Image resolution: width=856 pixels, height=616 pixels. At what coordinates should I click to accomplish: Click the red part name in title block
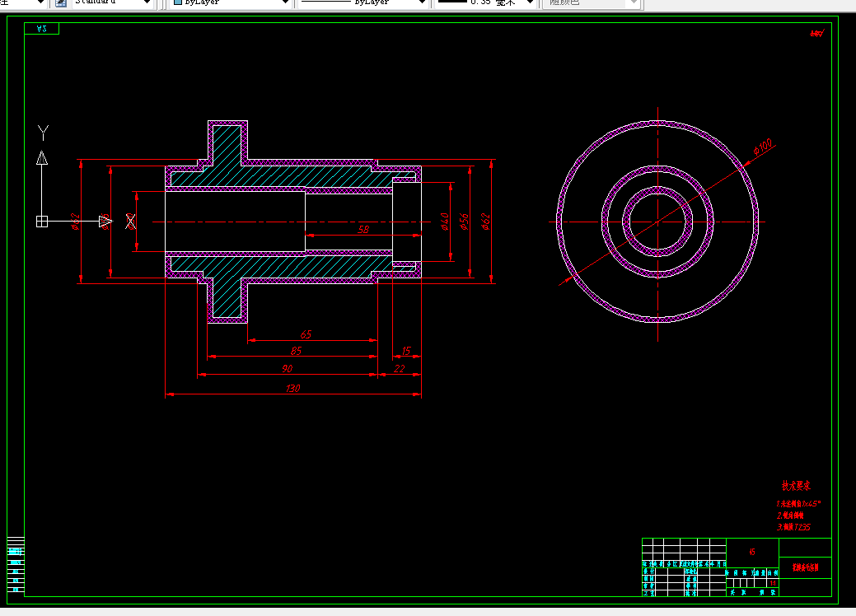pyautogui.click(x=805, y=567)
